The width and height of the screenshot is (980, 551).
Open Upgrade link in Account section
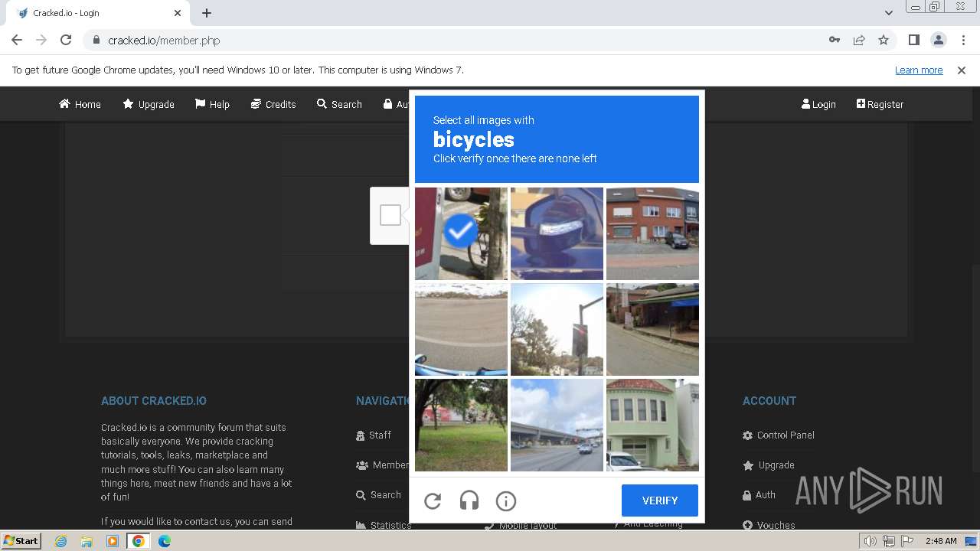(769, 465)
